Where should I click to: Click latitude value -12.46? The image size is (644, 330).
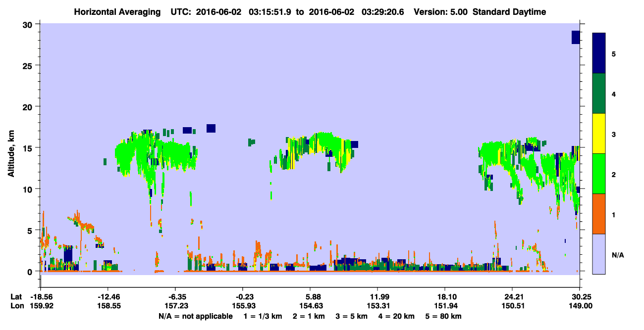pyautogui.click(x=108, y=297)
